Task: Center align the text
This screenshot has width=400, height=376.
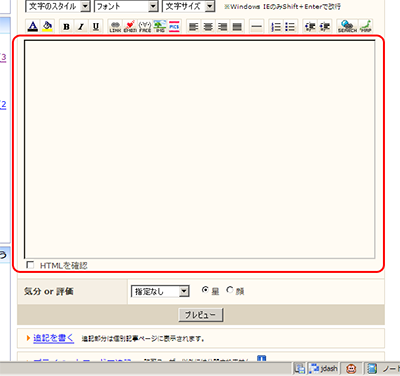Action: point(208,26)
